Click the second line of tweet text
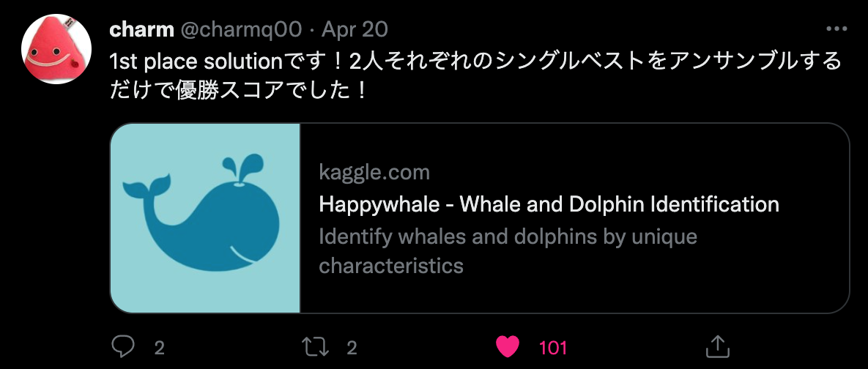This screenshot has height=369, width=868. pyautogui.click(x=239, y=89)
